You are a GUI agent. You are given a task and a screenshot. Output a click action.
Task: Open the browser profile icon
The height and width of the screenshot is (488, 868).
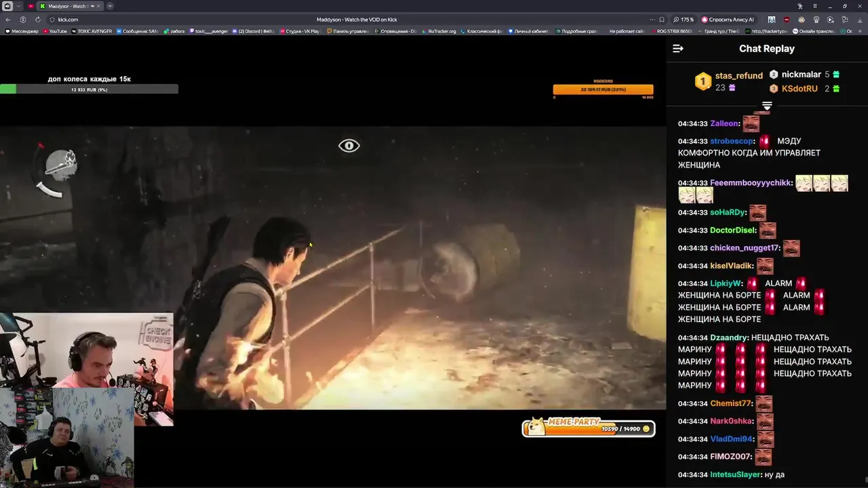pyautogui.click(x=23, y=20)
